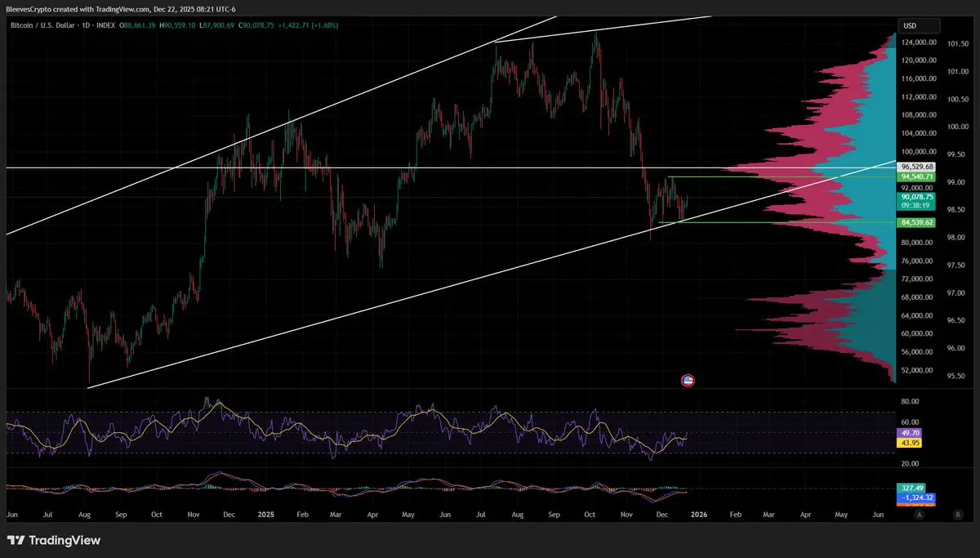Click the current price label 90,078.75
Viewport: 980px width, 558px height.
[918, 197]
